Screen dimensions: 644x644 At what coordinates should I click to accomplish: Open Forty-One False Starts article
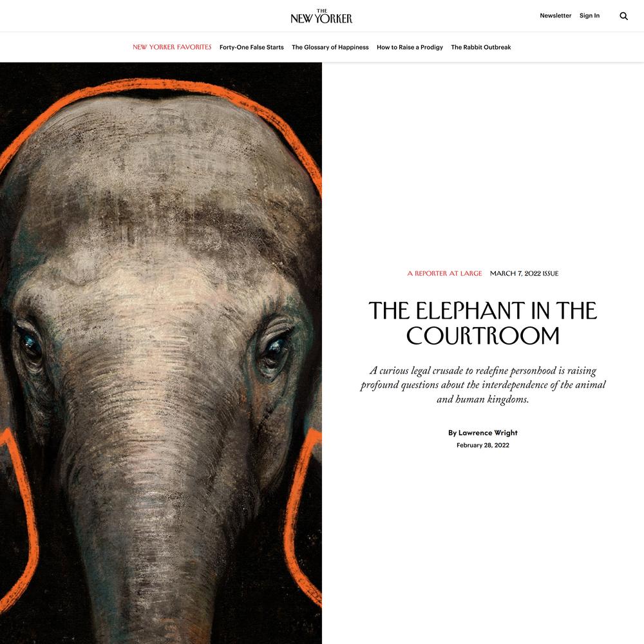pyautogui.click(x=251, y=47)
